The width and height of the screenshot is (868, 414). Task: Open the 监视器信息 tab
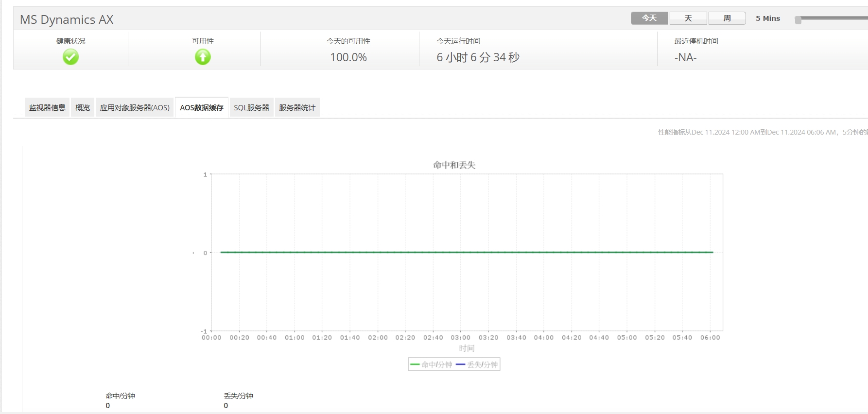coord(47,107)
